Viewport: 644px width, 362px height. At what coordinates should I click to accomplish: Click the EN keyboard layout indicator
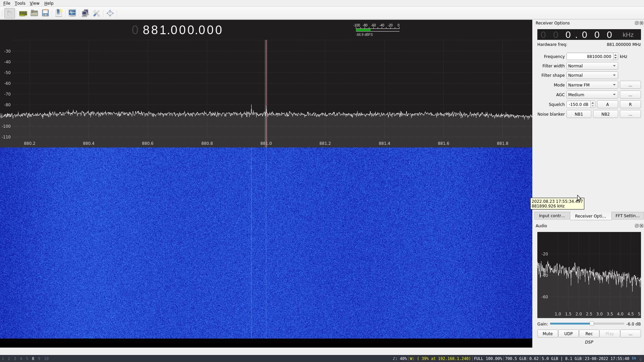634,358
